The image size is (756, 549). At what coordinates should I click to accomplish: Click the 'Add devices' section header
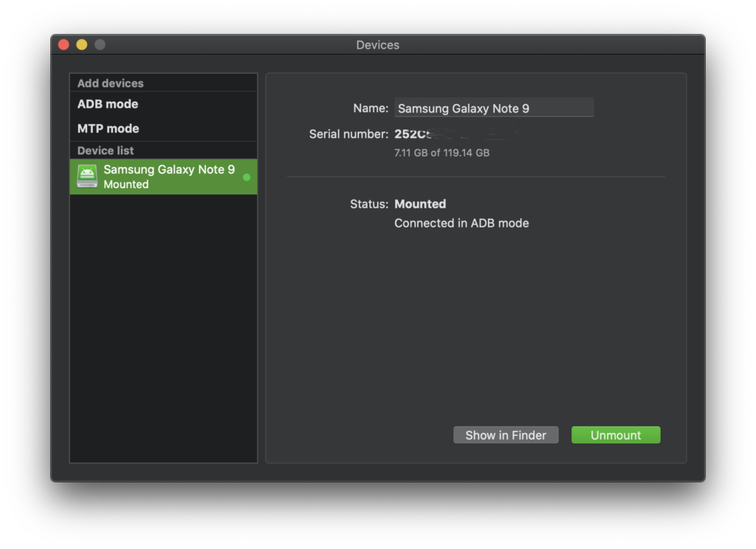pyautogui.click(x=111, y=83)
